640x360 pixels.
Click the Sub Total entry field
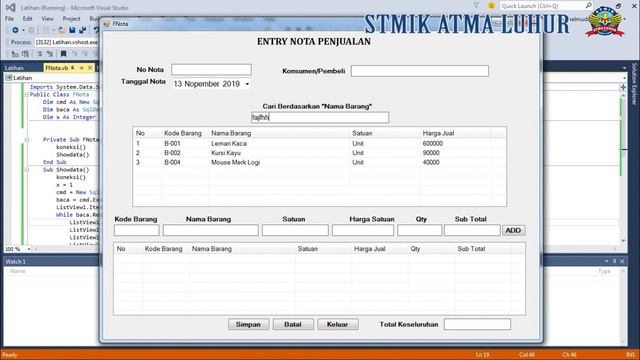(472, 230)
